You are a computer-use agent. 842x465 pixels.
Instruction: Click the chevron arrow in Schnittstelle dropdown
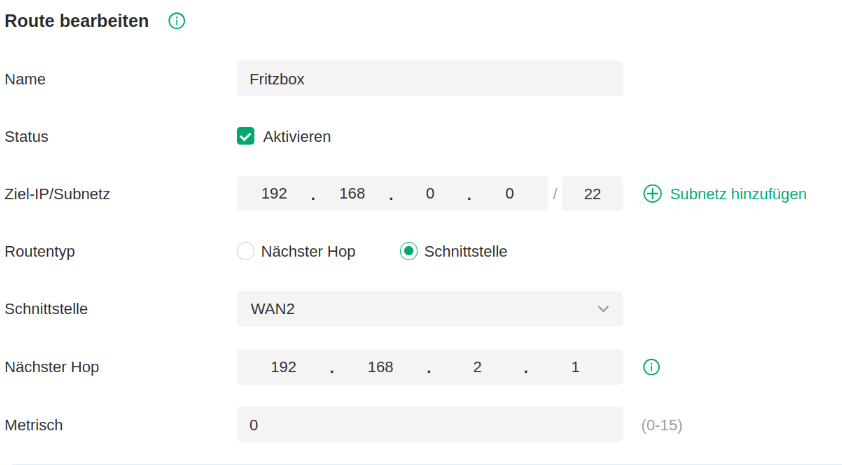[x=603, y=309]
